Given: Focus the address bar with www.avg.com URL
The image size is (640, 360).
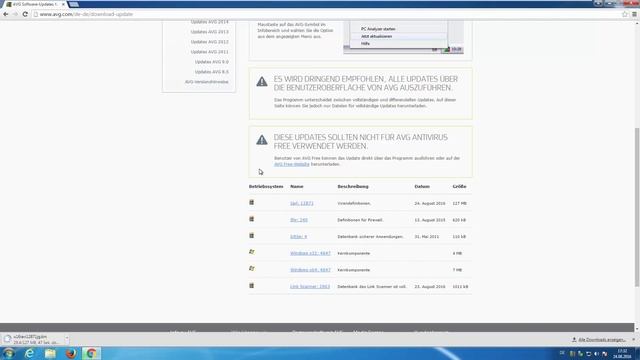Looking at the screenshot, I should pos(327,14).
